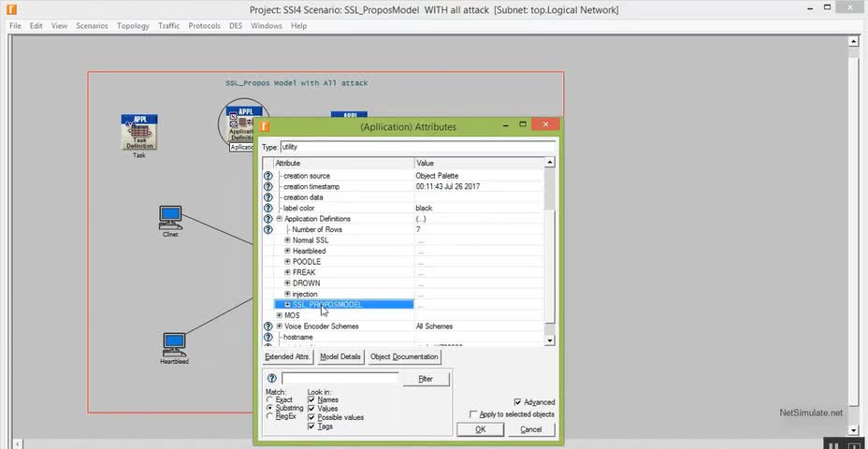This screenshot has height=449, width=868.
Task: Click the Number of Rows value 7
Action: click(418, 229)
